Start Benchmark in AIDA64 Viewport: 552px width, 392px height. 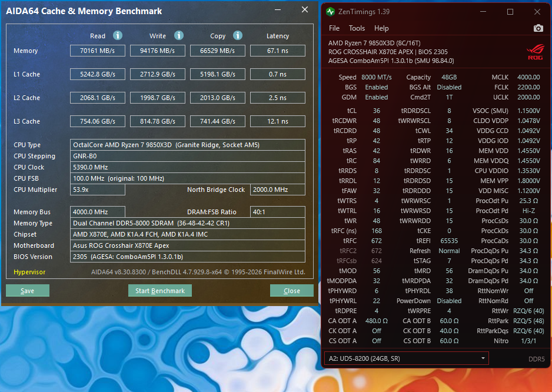point(160,291)
